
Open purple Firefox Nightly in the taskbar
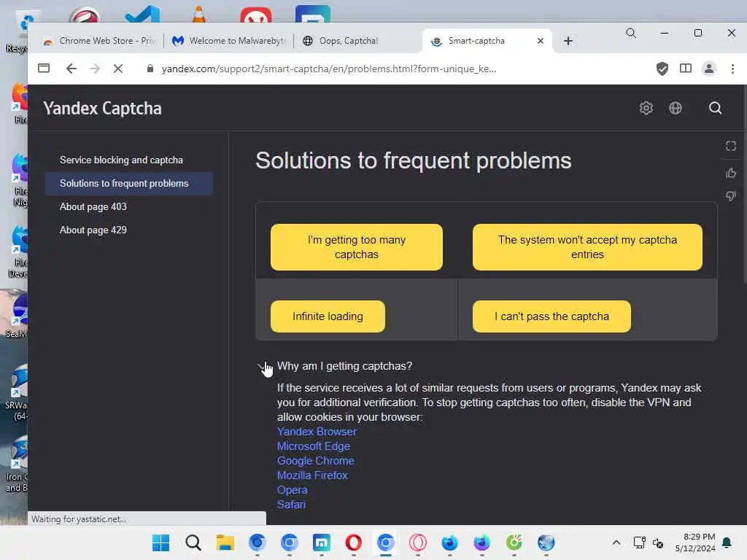coord(482,542)
